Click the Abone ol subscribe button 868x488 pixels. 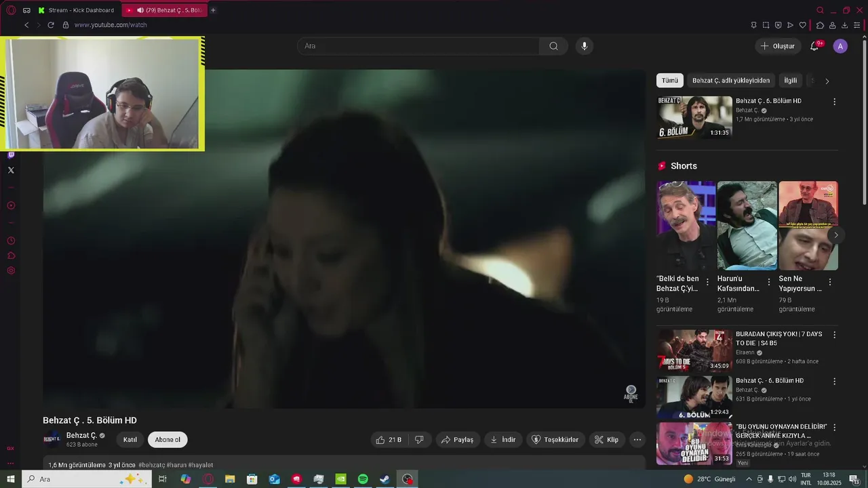[x=167, y=440]
